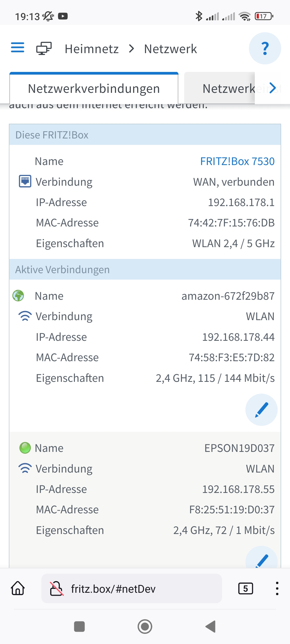Click the LAN port icon beside Verbindung
This screenshot has height=644, width=290.
[x=25, y=181]
